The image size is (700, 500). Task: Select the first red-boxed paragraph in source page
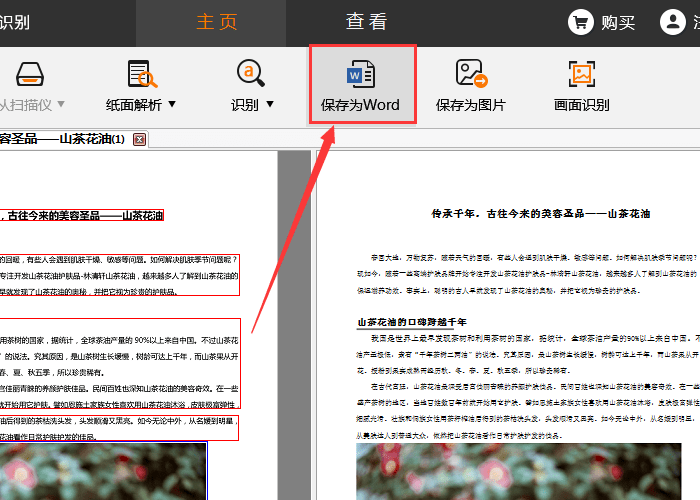pyautogui.click(x=120, y=275)
